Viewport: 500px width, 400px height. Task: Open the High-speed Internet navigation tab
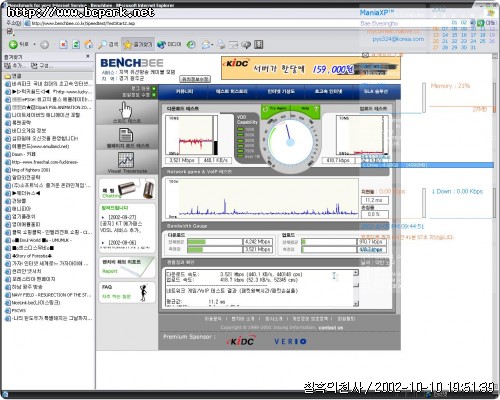click(328, 91)
